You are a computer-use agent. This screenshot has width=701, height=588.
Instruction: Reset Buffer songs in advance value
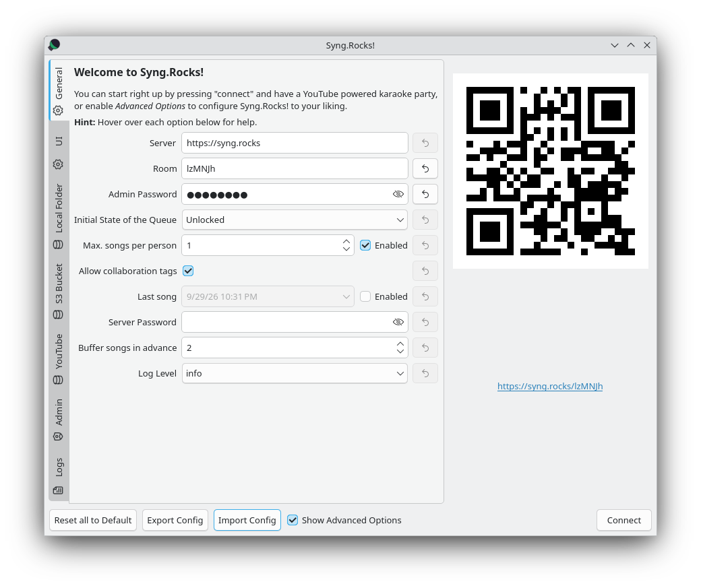(x=425, y=348)
